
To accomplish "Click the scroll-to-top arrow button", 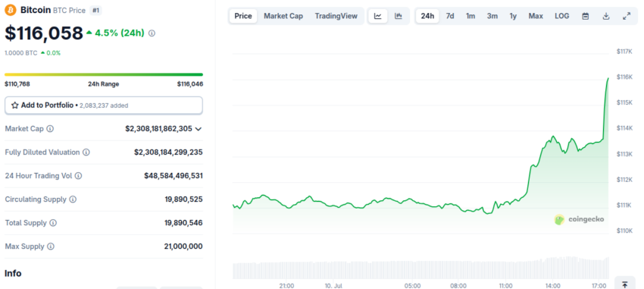I will (625, 284).
